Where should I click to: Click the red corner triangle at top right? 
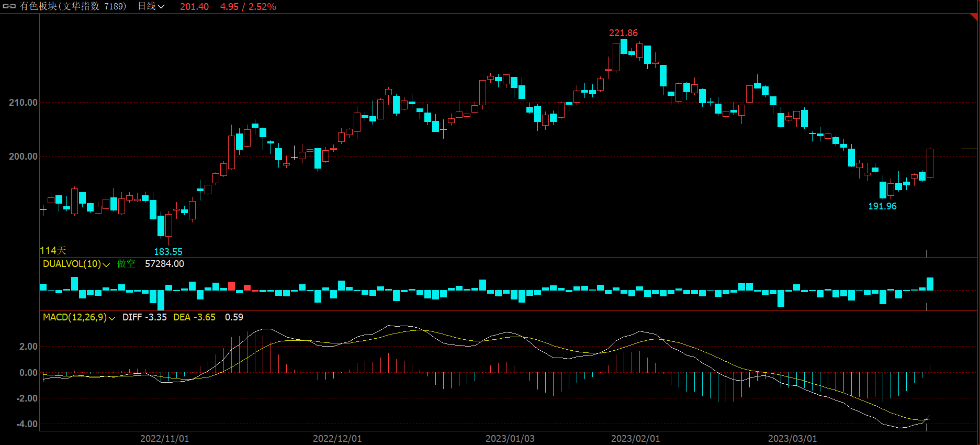coord(974,17)
